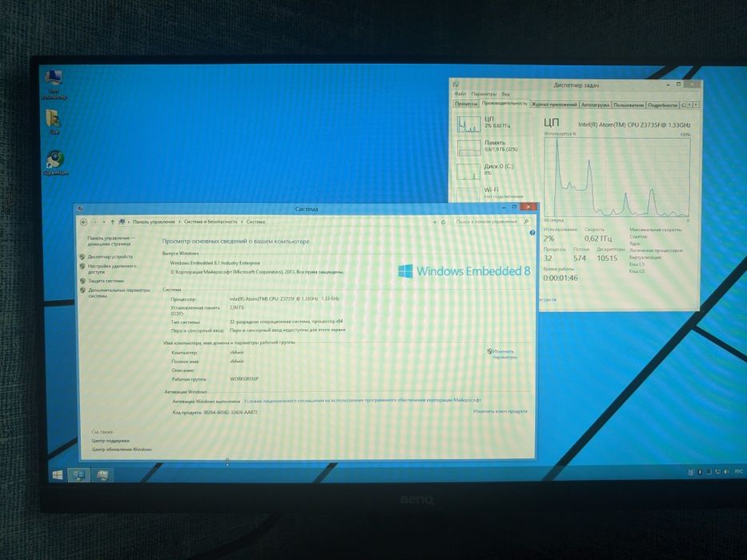The height and width of the screenshot is (560, 747).
Task: Go up one level in the Система window
Action: click(x=112, y=222)
